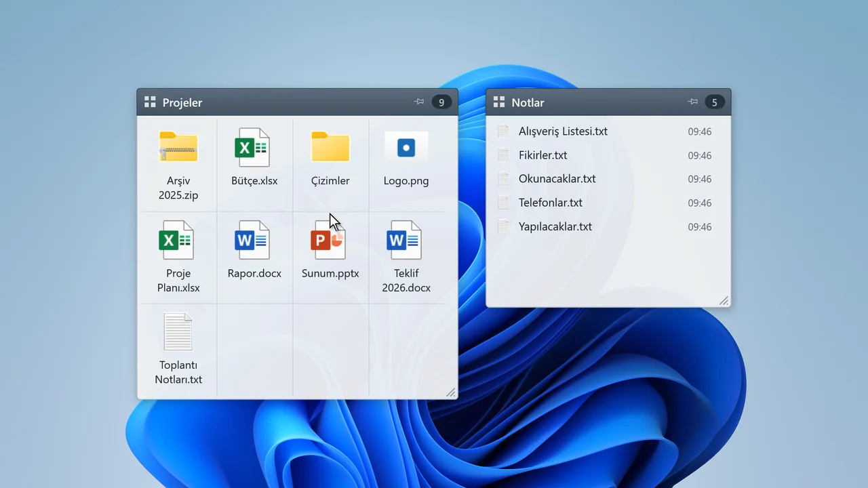The width and height of the screenshot is (868, 488).
Task: Click the Rapor.docx Word document icon
Action: [x=254, y=240]
